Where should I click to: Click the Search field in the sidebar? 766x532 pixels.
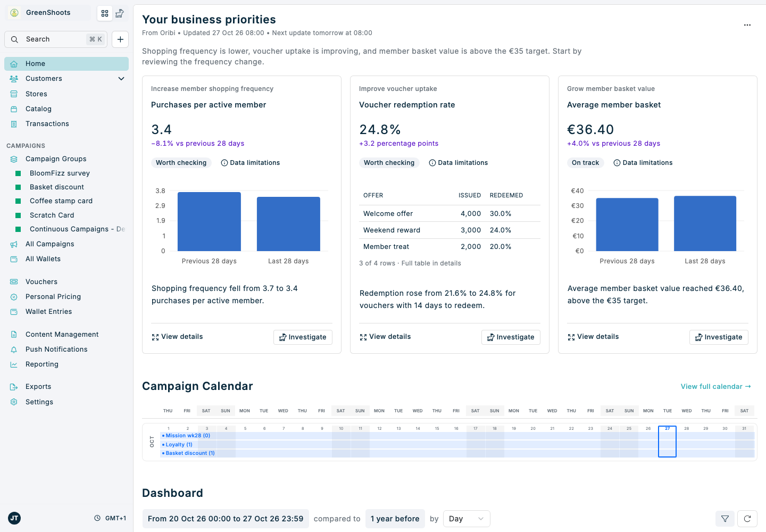tap(56, 39)
